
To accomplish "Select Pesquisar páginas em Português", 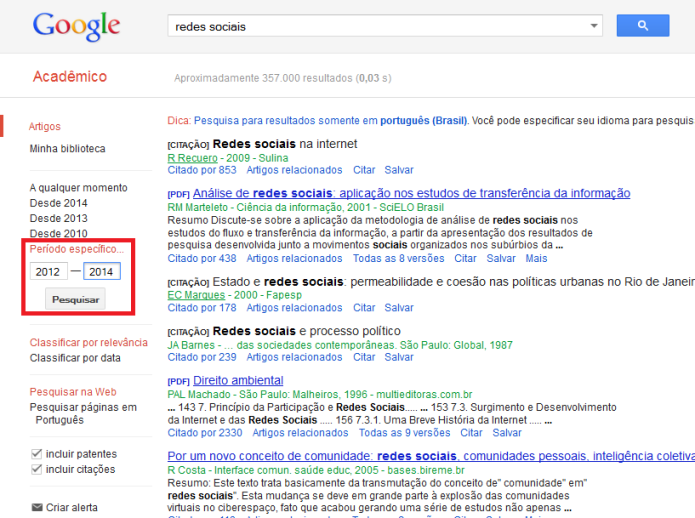I will point(83,413).
